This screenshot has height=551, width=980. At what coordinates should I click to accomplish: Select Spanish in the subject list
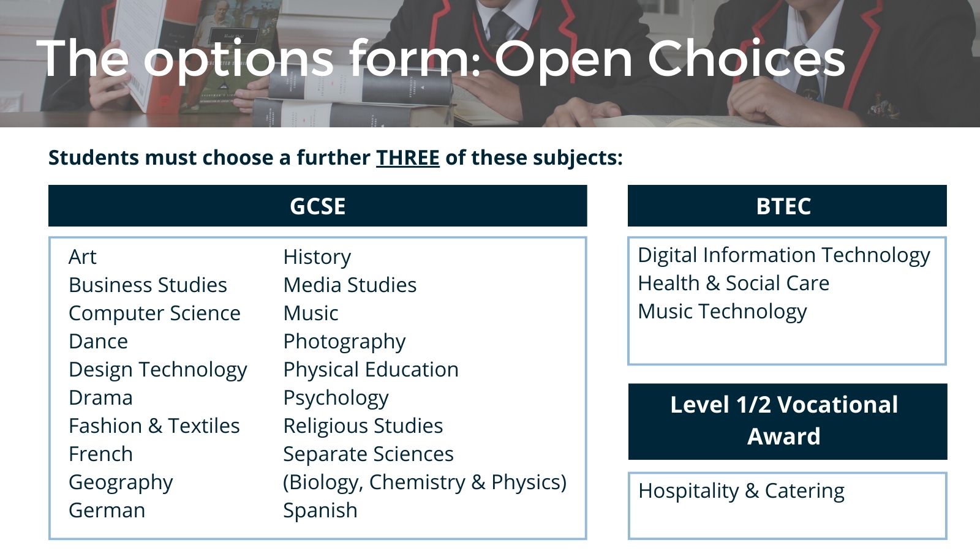click(320, 511)
